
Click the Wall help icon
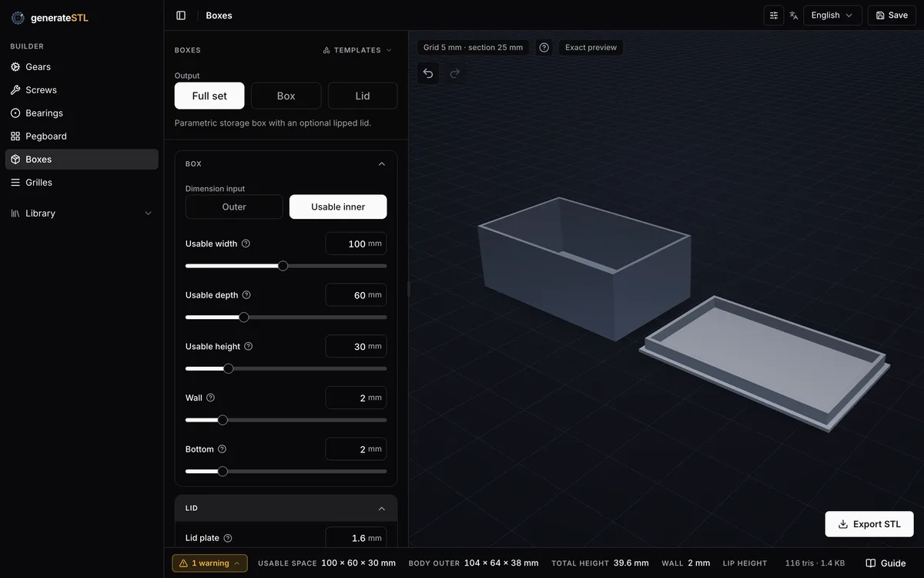(210, 398)
